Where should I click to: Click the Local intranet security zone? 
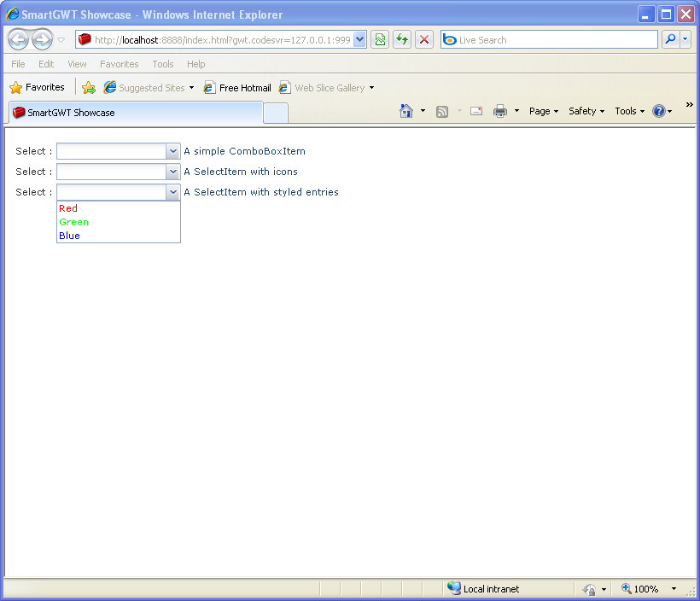tap(483, 588)
